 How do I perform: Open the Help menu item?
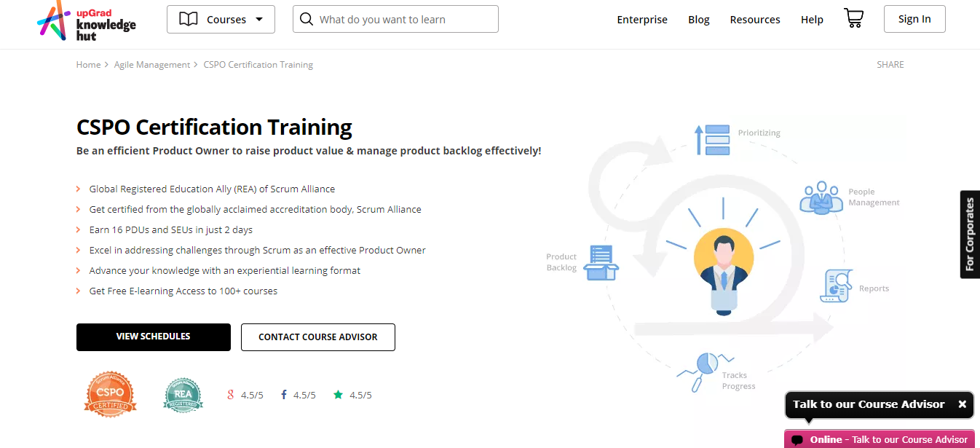(x=812, y=20)
